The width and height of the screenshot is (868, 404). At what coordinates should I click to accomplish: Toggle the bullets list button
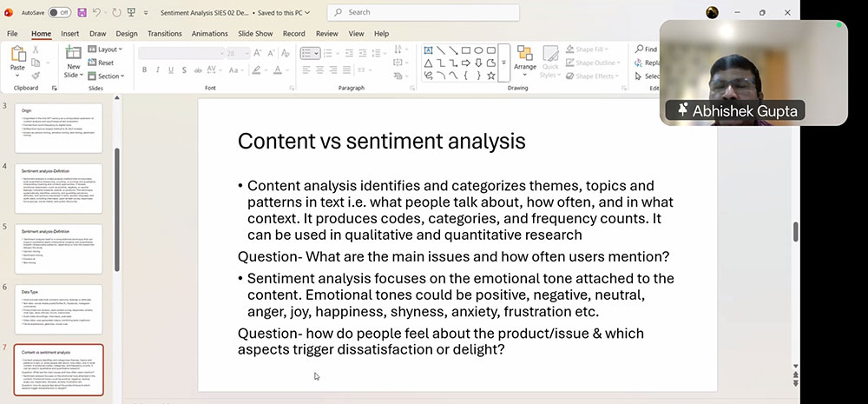[308, 53]
